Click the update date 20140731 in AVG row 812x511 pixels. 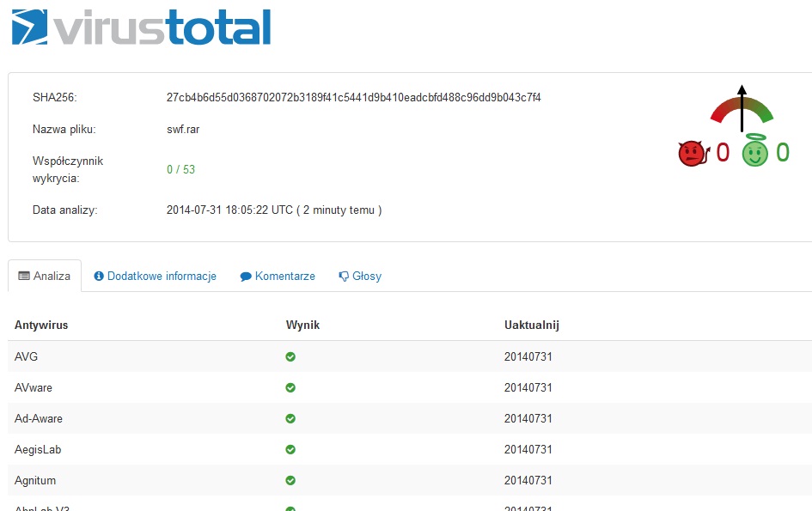pyautogui.click(x=528, y=356)
